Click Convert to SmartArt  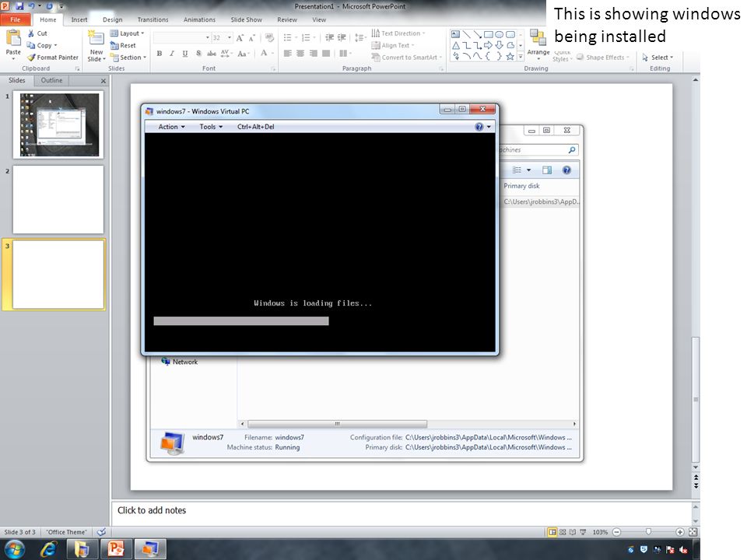pyautogui.click(x=407, y=57)
